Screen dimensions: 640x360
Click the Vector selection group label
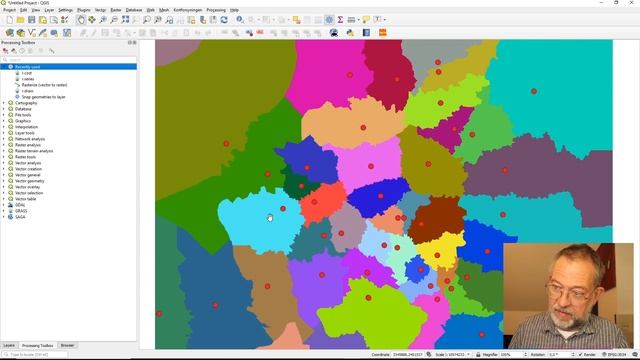(29, 193)
